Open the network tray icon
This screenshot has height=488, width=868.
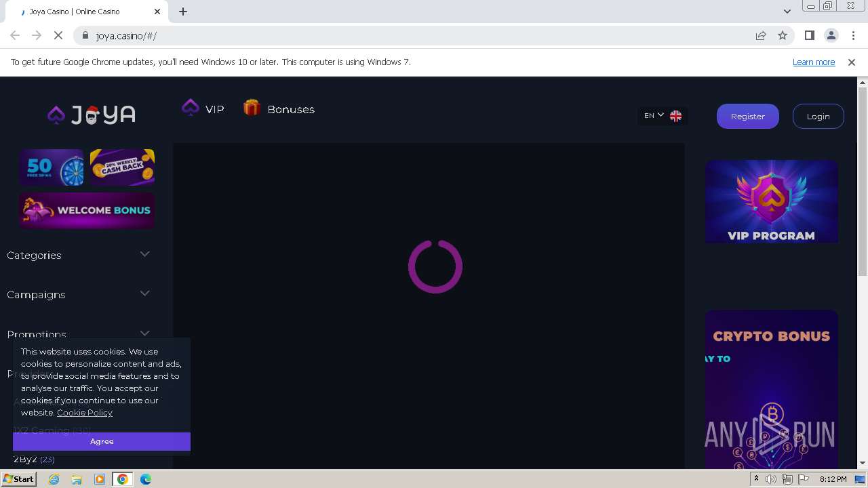pos(787,479)
